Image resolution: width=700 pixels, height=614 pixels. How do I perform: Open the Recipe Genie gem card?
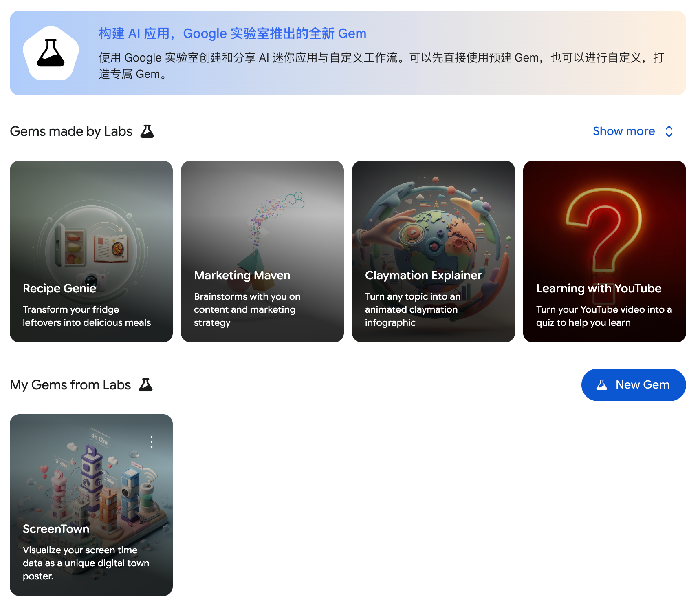click(x=91, y=252)
